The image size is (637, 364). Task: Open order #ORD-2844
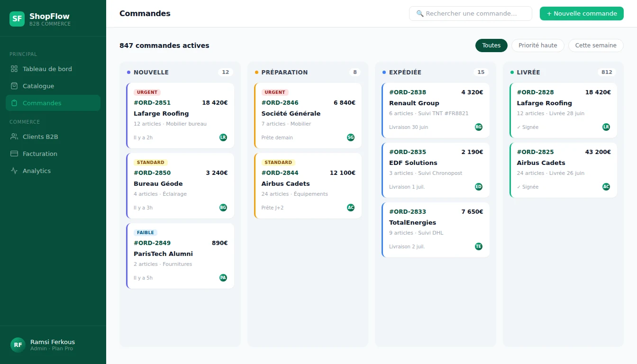click(308, 186)
